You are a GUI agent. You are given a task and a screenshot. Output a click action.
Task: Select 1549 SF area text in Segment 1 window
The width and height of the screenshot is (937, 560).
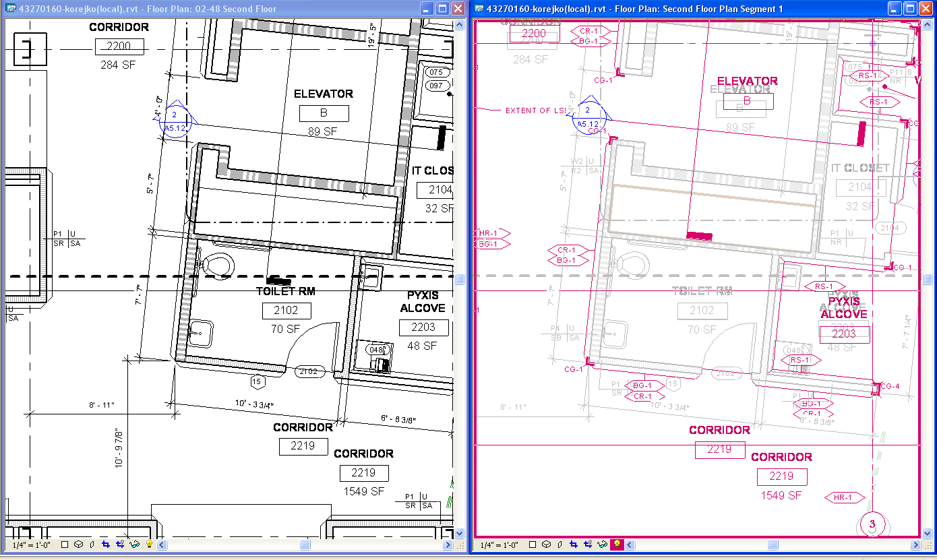(781, 495)
